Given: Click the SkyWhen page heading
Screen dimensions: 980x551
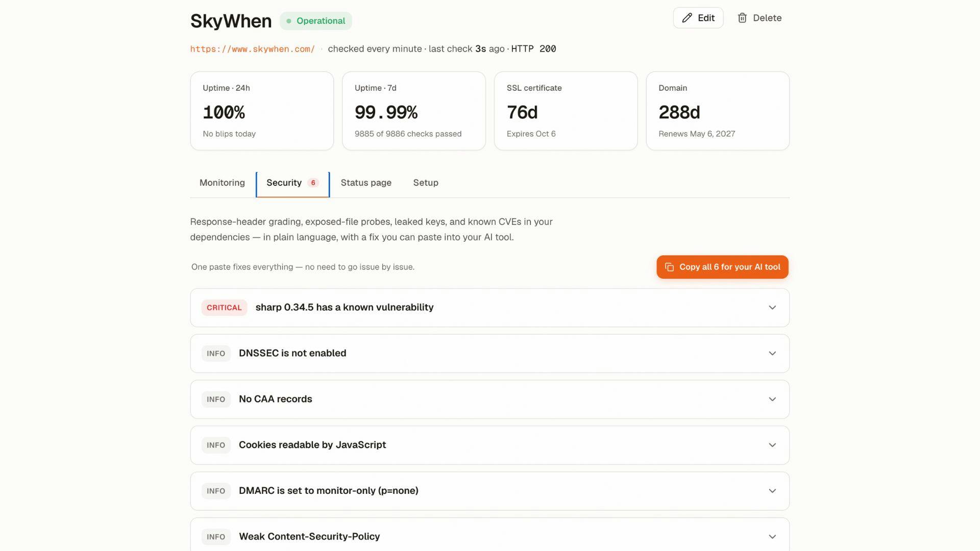Looking at the screenshot, I should [x=231, y=21].
